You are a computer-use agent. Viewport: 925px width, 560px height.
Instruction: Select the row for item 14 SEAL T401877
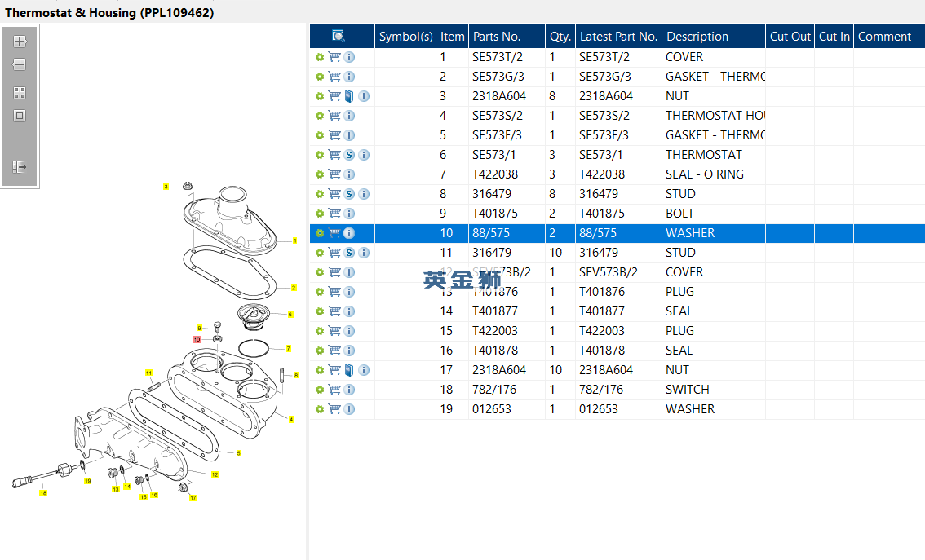click(x=617, y=311)
